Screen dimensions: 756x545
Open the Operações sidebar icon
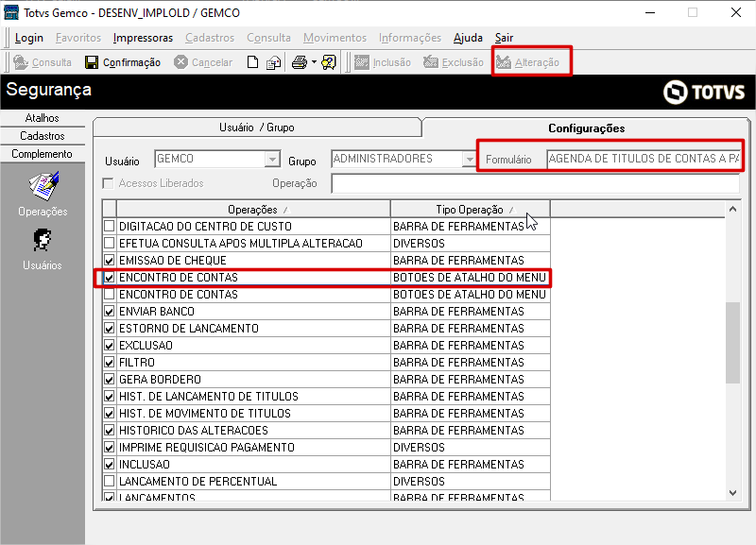pyautogui.click(x=43, y=186)
